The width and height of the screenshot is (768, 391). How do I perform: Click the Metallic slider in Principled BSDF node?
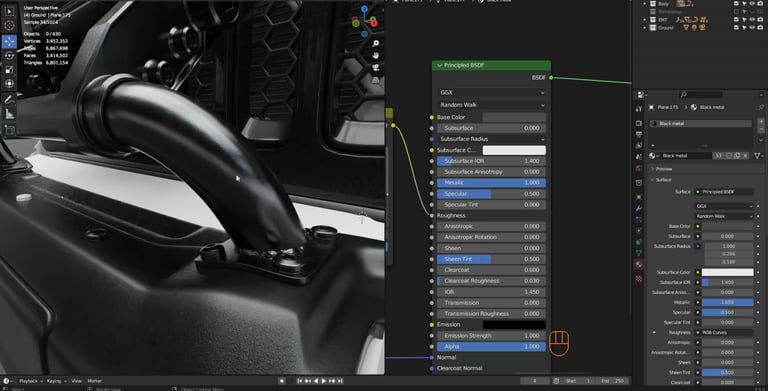point(491,183)
